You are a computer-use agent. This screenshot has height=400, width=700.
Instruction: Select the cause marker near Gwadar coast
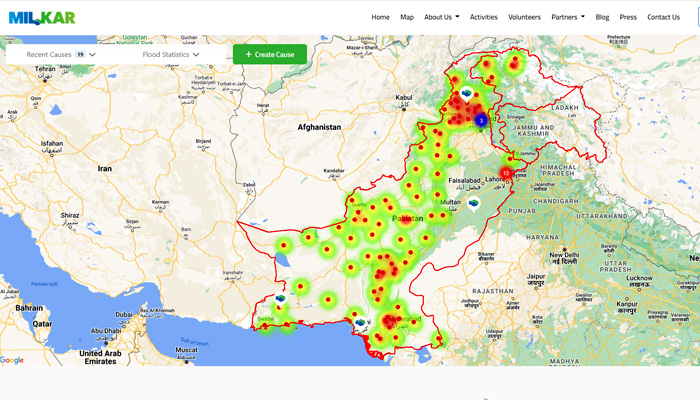point(282,298)
